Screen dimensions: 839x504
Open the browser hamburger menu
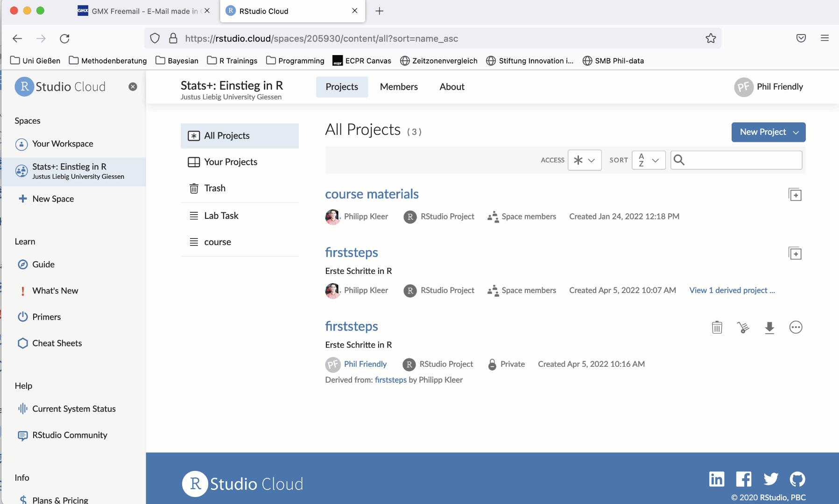tap(825, 38)
